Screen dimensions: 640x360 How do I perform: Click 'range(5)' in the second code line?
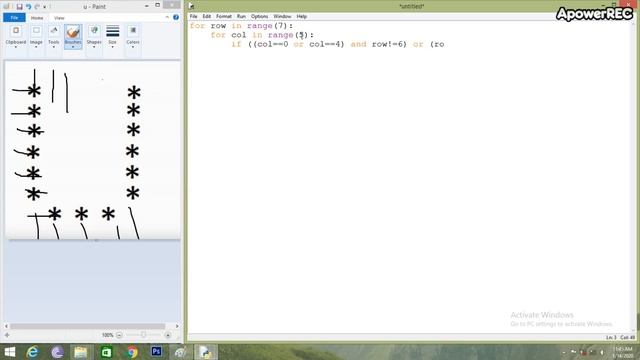pos(288,35)
